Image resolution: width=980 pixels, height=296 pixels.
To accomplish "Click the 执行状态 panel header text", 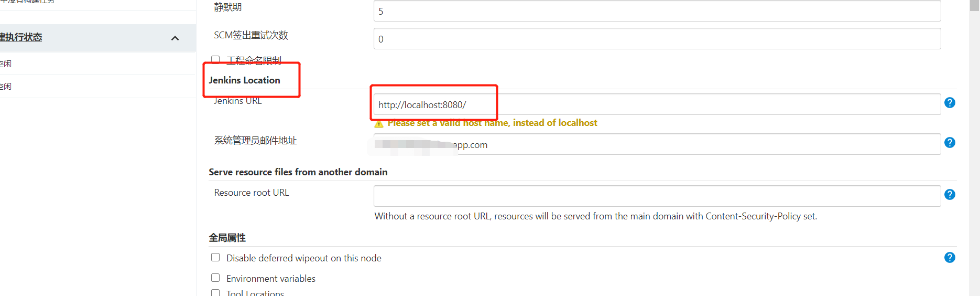I will [x=21, y=37].
